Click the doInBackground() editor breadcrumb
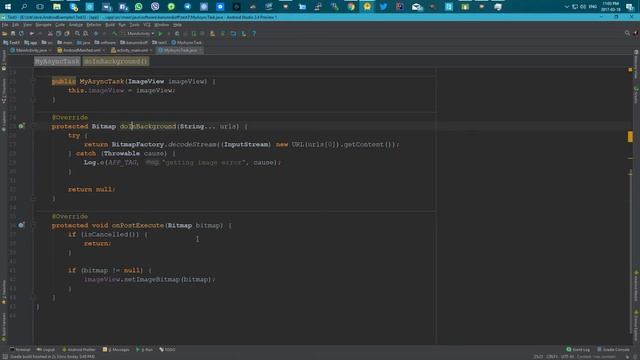Screen dimensions: 640x360 pyautogui.click(x=116, y=61)
